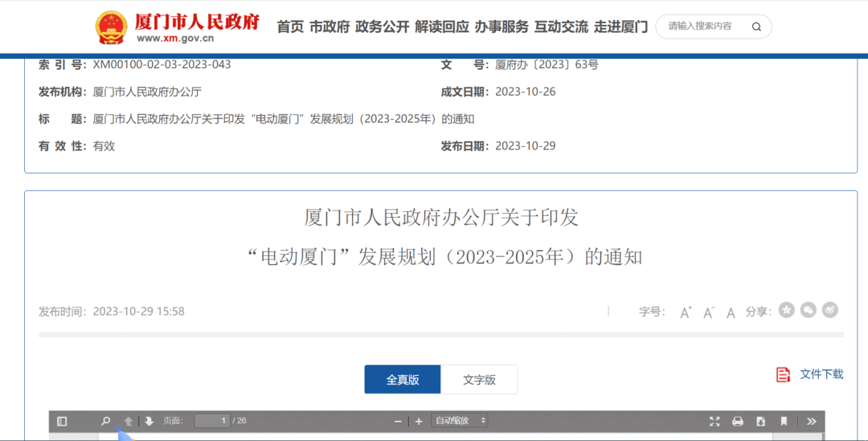Open the bookmark current view icon
868x441 pixels.
(784, 422)
